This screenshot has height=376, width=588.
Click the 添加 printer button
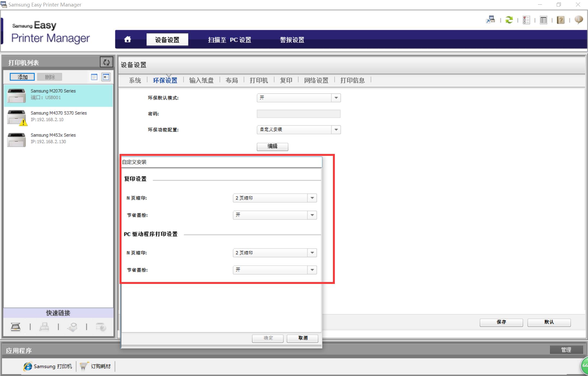click(22, 77)
